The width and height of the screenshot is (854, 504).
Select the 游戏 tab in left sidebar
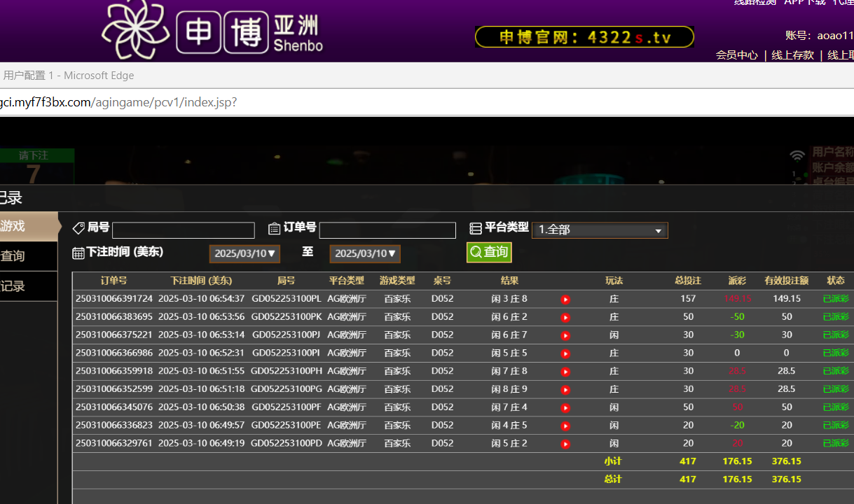21,226
